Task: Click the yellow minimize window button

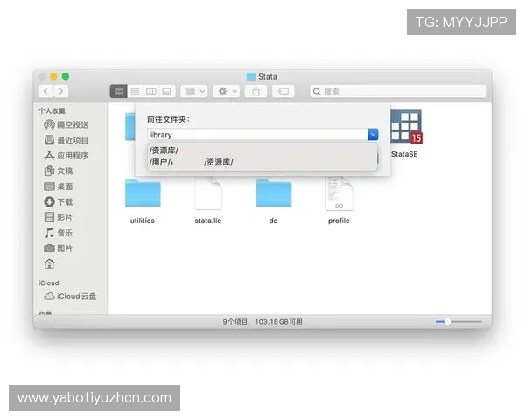Action: (x=53, y=76)
